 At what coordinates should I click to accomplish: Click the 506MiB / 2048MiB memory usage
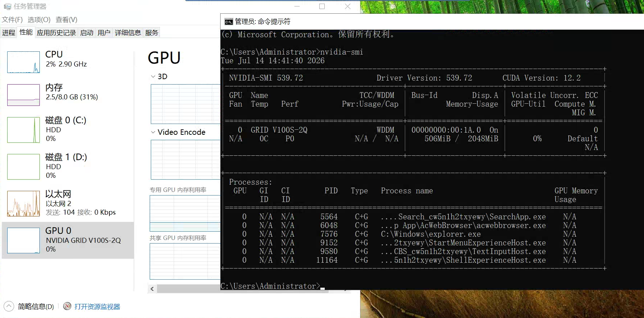[x=461, y=139]
